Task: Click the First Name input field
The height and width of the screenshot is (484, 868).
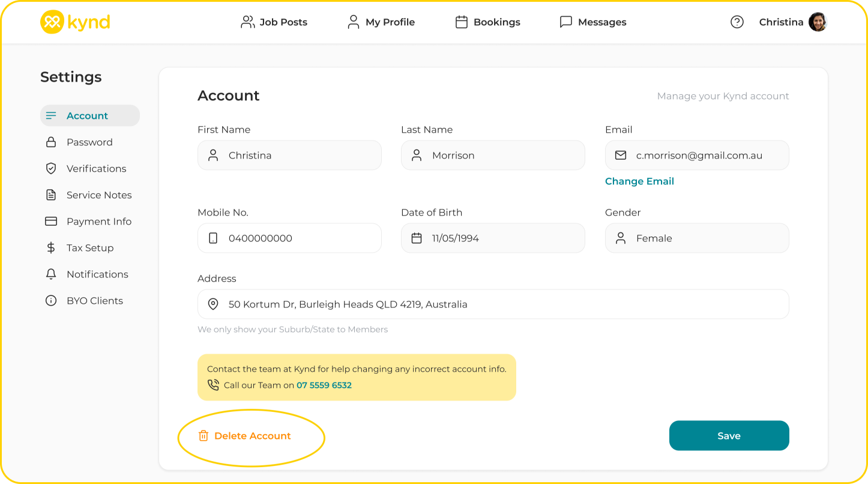Action: pos(289,156)
